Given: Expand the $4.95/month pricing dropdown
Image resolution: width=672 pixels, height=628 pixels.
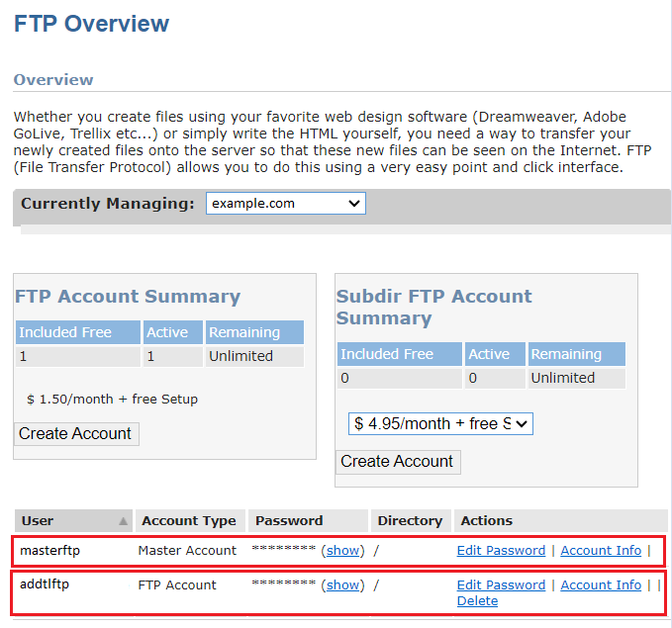Looking at the screenshot, I should (x=440, y=423).
